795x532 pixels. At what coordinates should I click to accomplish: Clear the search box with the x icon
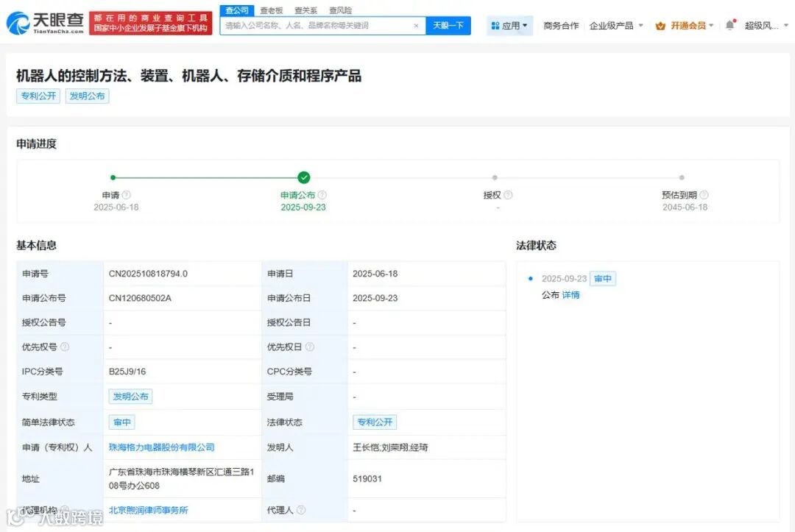(416, 26)
